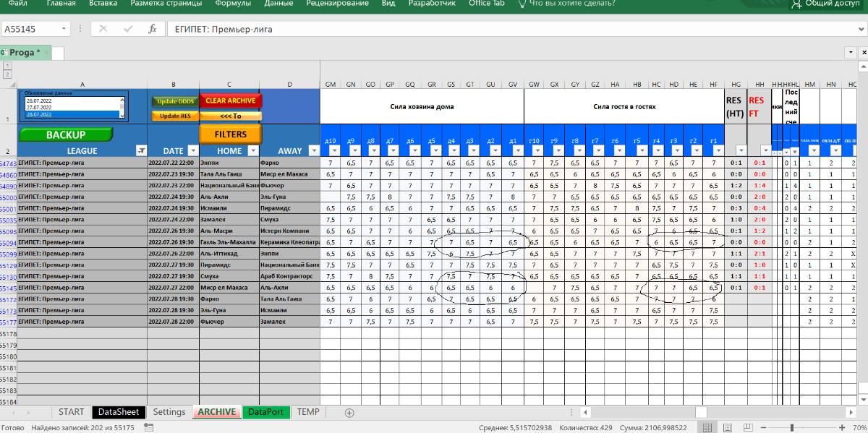Click the 70% zoom level text
Viewport: 868px width, 433px height.
coord(859,427)
